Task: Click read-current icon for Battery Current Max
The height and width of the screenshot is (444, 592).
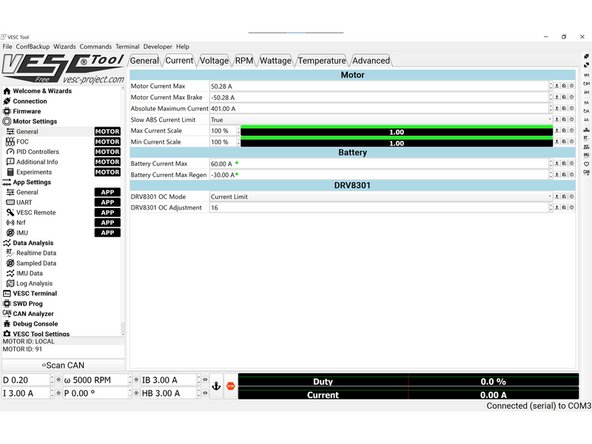Action: tap(557, 163)
